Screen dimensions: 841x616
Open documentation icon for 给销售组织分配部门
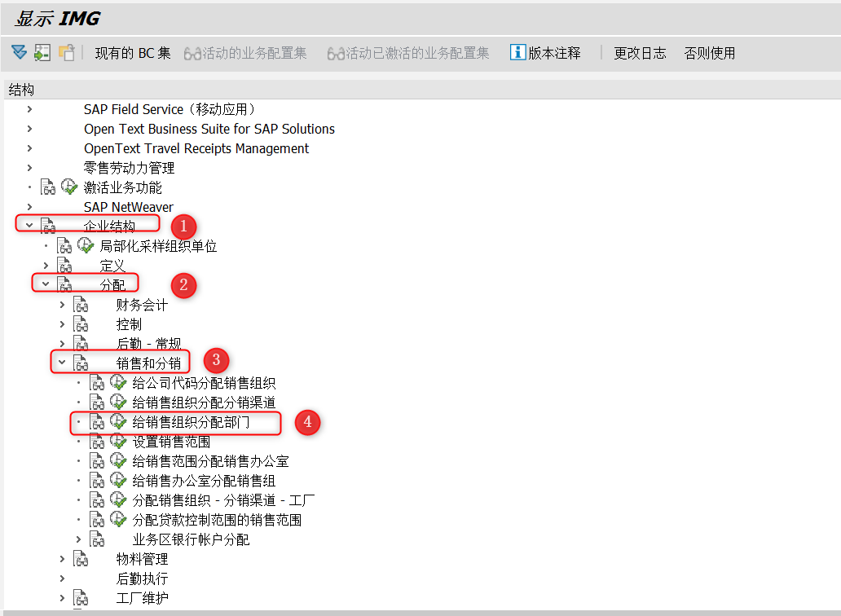(97, 421)
